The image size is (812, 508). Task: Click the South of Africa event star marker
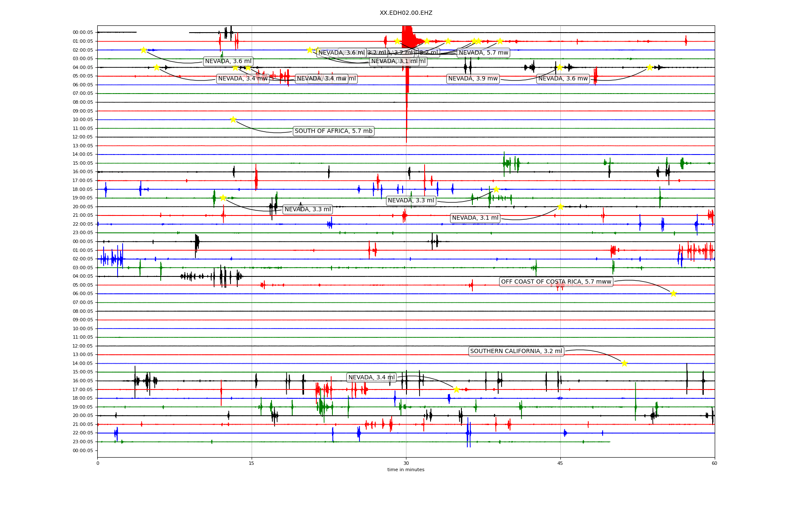tap(233, 119)
